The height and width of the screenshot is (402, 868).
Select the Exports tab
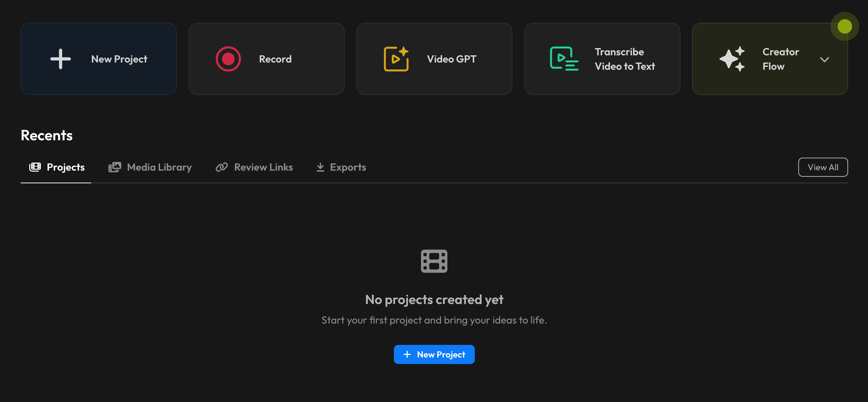click(x=348, y=167)
